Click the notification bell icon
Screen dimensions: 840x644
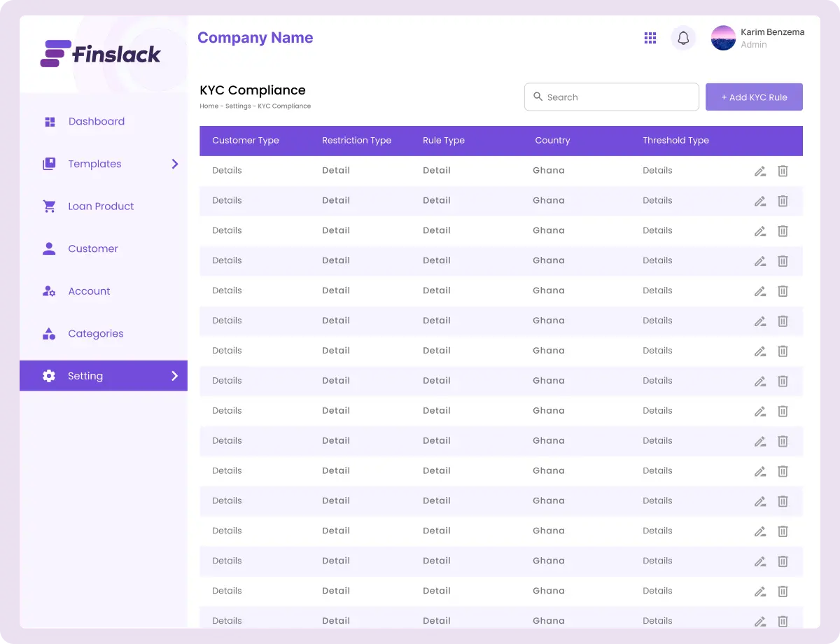point(683,38)
